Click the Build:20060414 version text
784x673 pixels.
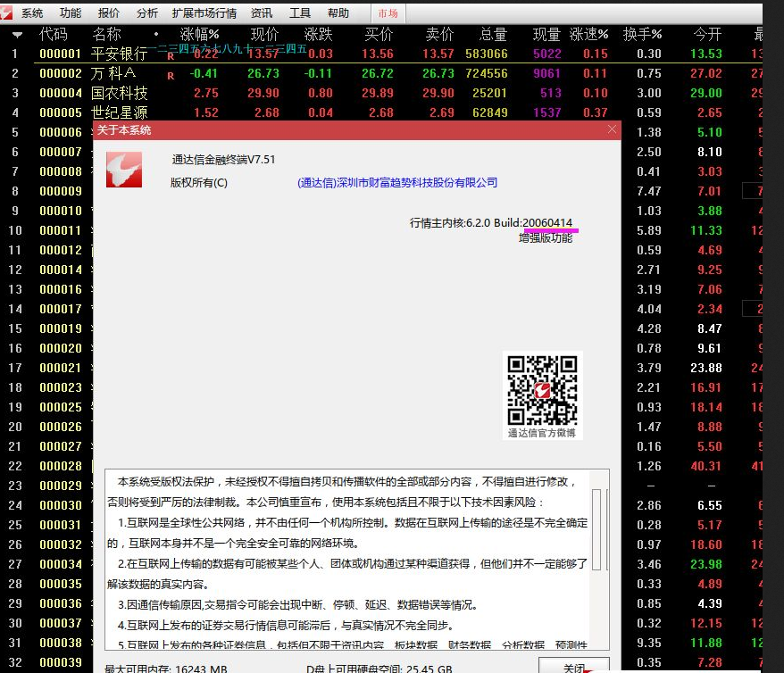[x=533, y=223]
